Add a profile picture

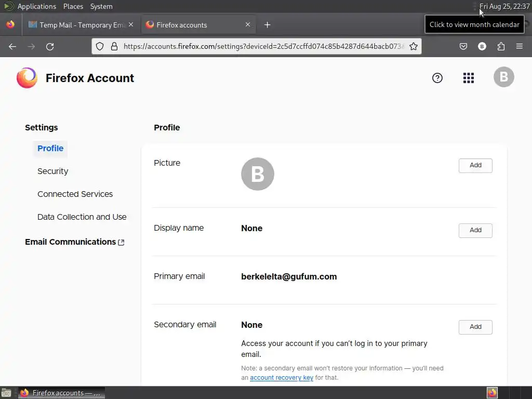click(475, 165)
